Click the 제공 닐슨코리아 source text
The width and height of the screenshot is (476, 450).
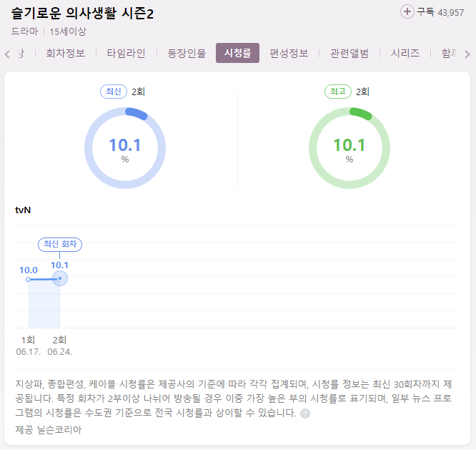pos(49,430)
